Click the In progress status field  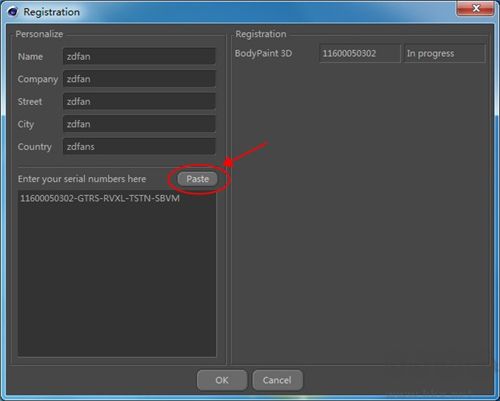tap(444, 53)
